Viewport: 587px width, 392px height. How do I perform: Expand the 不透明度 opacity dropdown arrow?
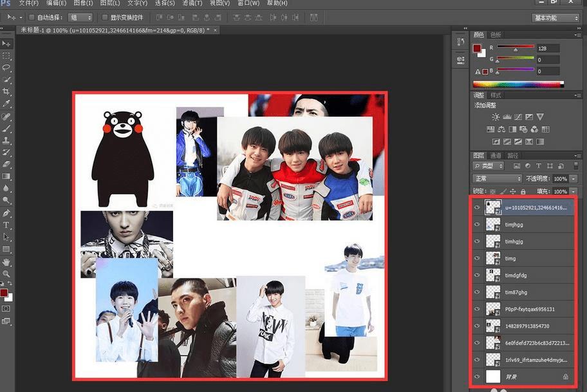tap(573, 178)
